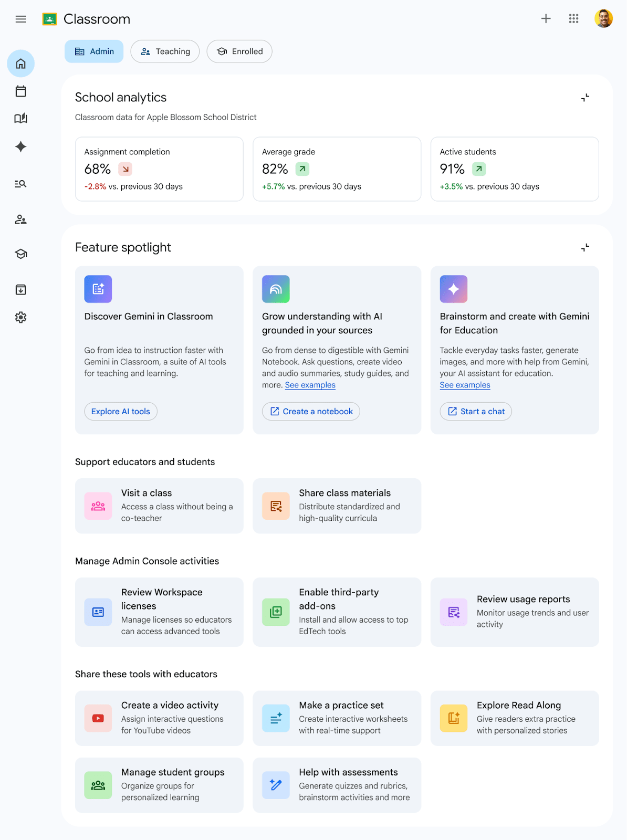Open the calendar icon in sidebar
627x840 pixels.
click(21, 91)
